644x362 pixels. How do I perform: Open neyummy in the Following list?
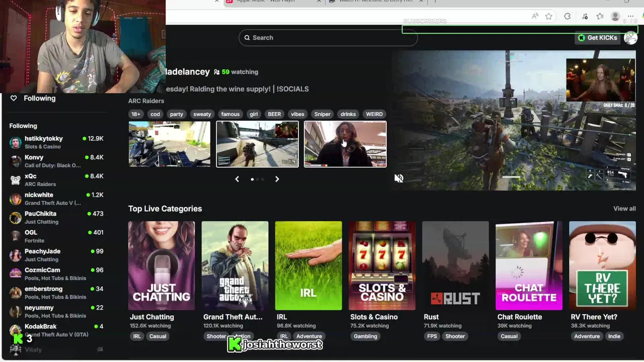(x=56, y=311)
